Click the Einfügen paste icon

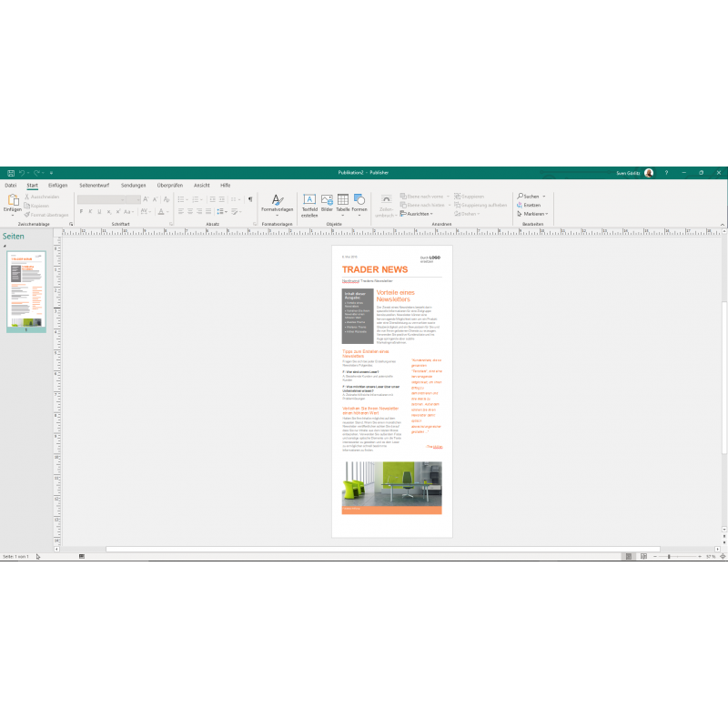tap(13, 200)
